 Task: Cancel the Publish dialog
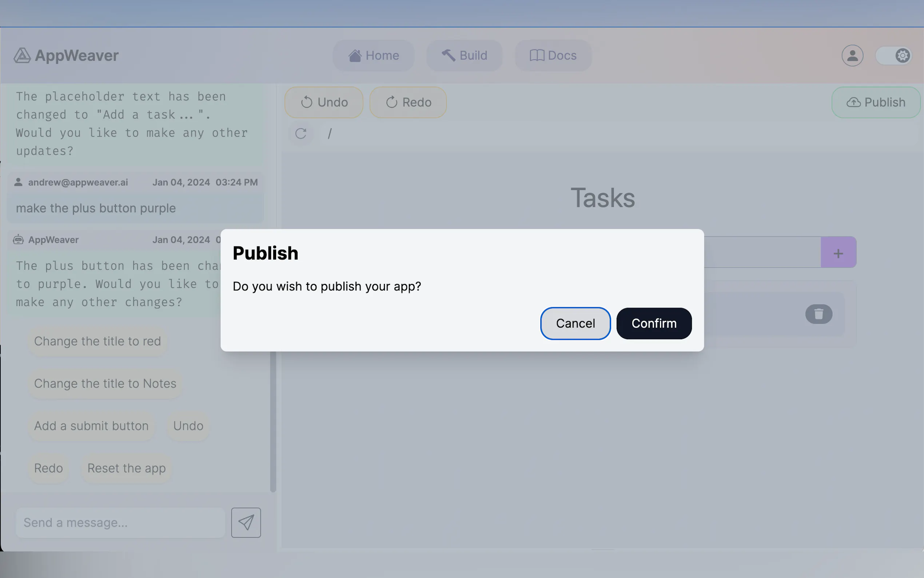pos(575,324)
